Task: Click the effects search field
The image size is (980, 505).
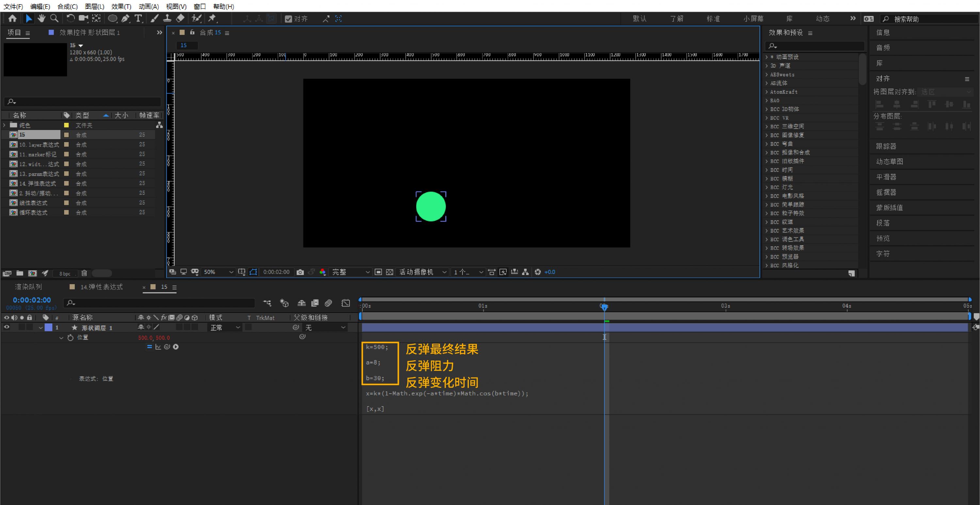Action: click(x=818, y=46)
